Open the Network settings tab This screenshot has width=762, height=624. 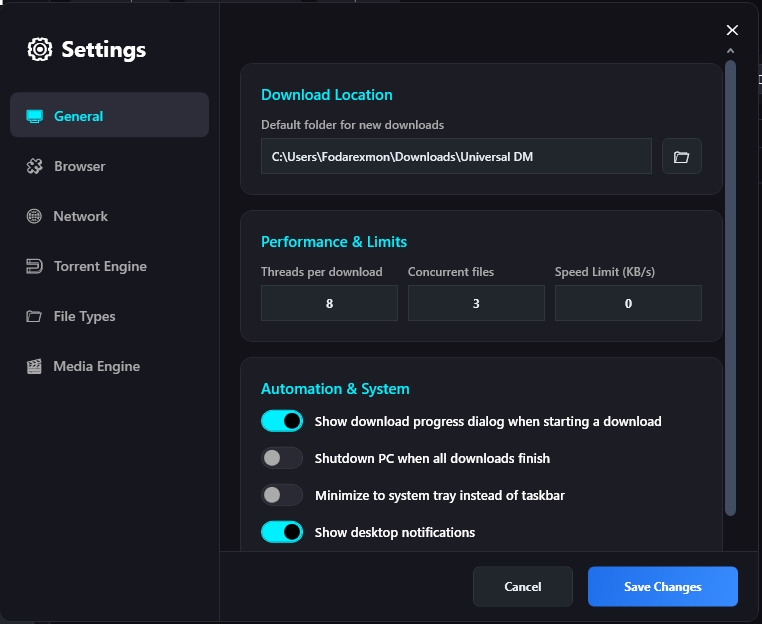point(109,216)
